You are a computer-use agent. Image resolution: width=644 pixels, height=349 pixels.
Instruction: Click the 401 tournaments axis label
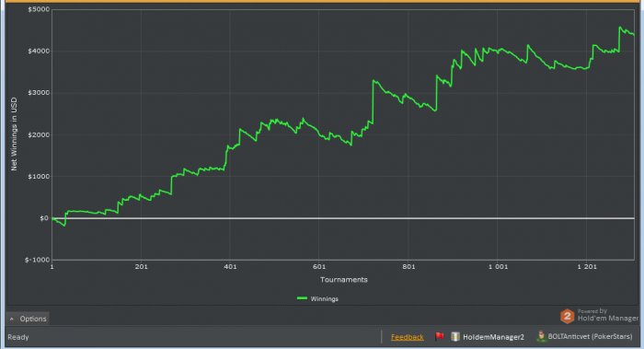[230, 267]
